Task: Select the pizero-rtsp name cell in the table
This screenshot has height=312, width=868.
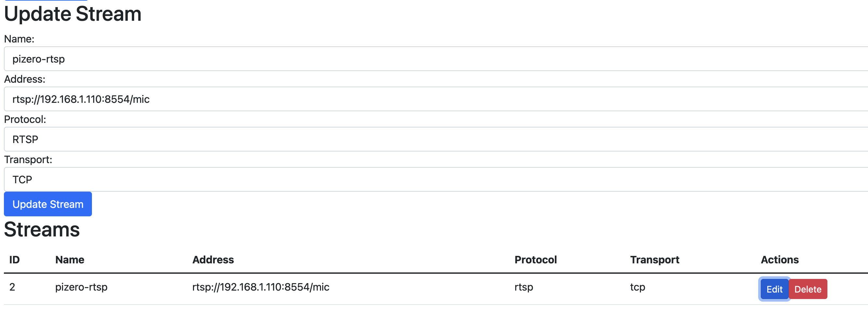Action: pos(81,287)
